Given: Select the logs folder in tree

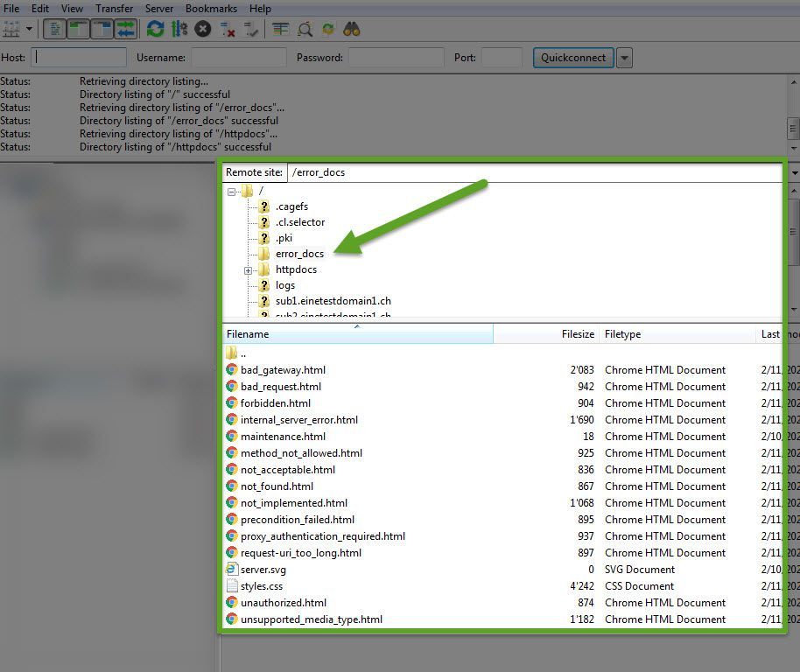Looking at the screenshot, I should [285, 285].
